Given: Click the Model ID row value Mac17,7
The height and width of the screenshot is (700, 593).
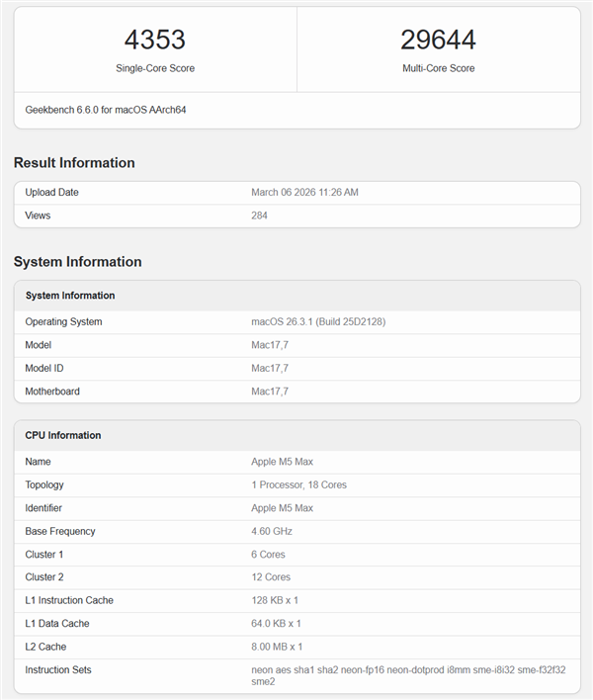Looking at the screenshot, I should [272, 368].
